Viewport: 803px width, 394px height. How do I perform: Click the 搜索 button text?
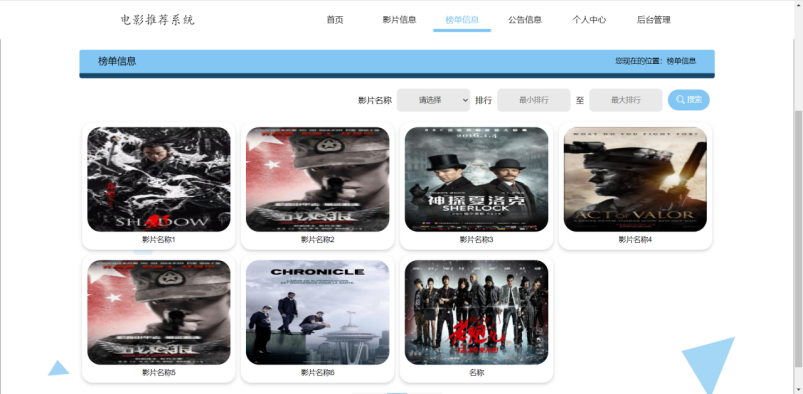pos(695,100)
